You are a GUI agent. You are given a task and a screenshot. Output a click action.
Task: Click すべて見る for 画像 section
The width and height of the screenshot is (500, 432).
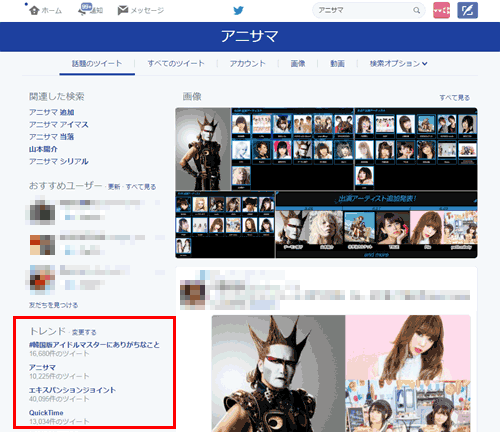point(455,98)
